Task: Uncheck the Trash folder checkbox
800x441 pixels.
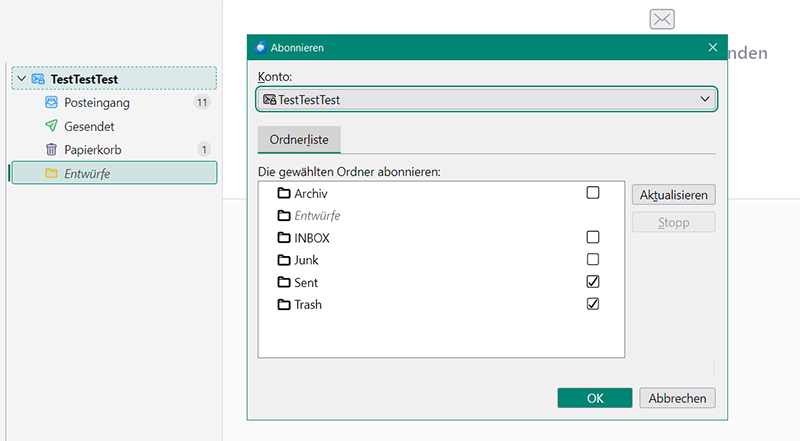Action: pyautogui.click(x=593, y=304)
